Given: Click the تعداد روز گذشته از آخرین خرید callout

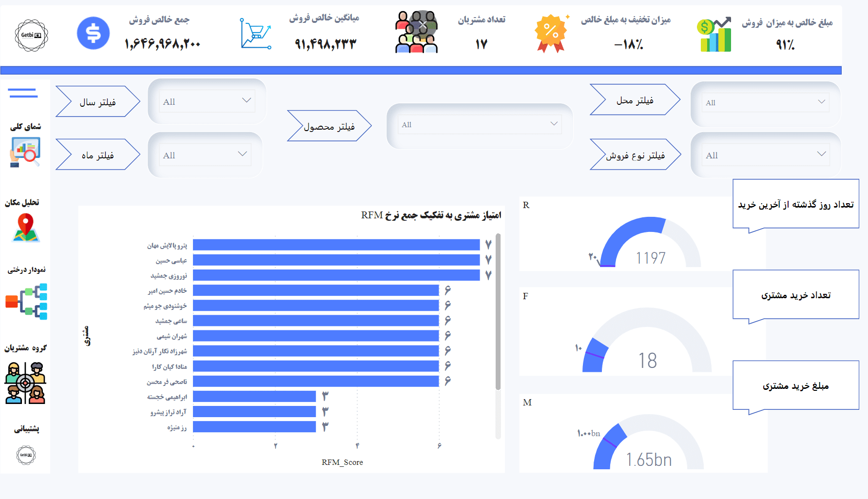Looking at the screenshot, I should click(x=796, y=204).
